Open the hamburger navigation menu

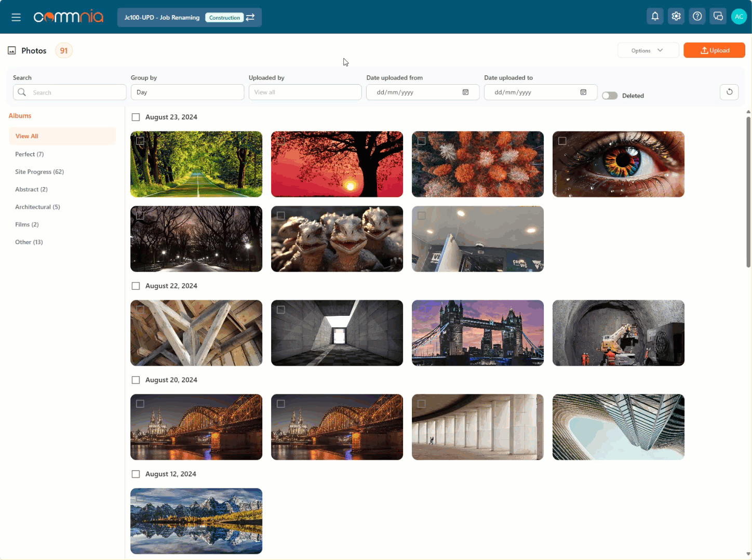click(16, 17)
